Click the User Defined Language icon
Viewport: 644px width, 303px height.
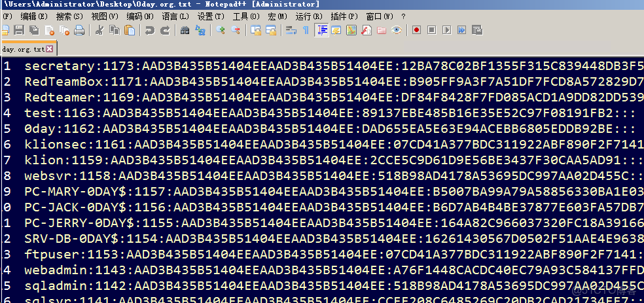[x=336, y=30]
